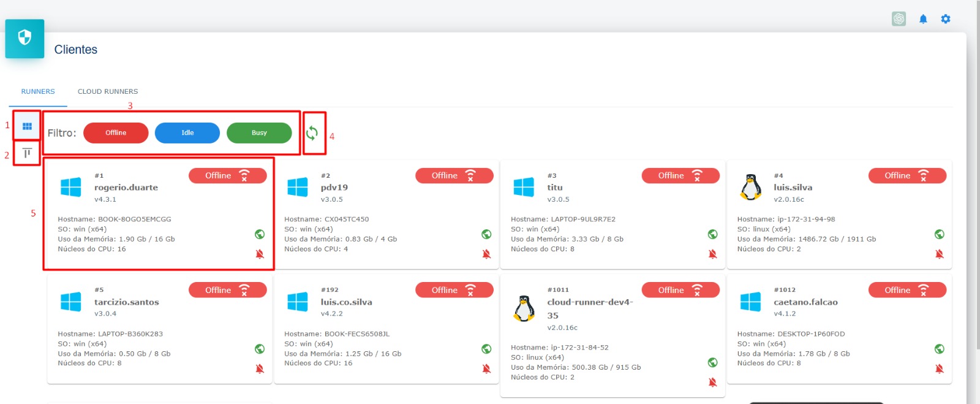
Task: Click the globe icon on pdv19 card
Action: [486, 234]
